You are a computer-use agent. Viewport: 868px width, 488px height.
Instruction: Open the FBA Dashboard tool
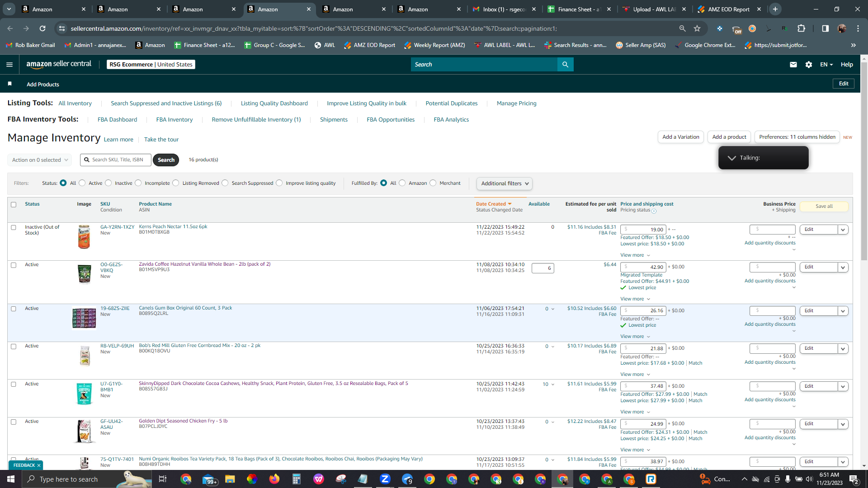tap(118, 120)
